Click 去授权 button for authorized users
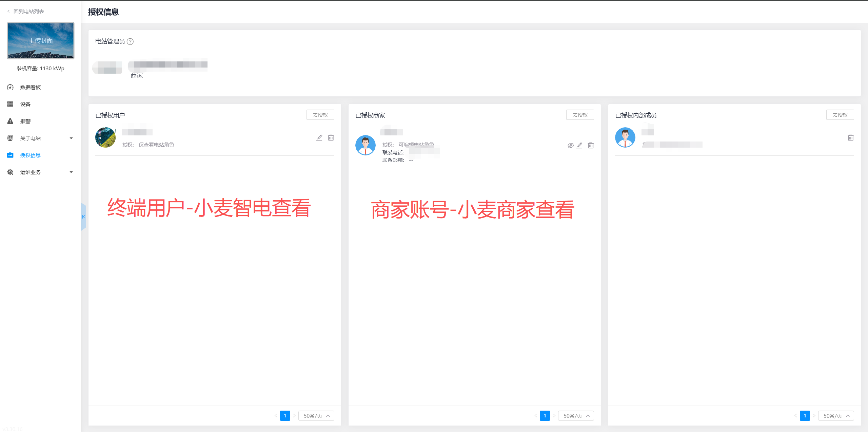 pyautogui.click(x=320, y=115)
